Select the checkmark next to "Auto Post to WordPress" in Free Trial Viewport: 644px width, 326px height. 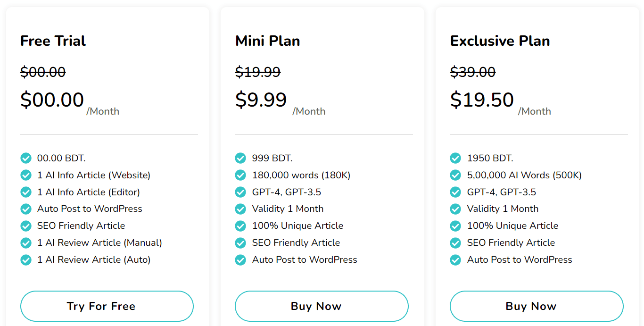tap(26, 209)
